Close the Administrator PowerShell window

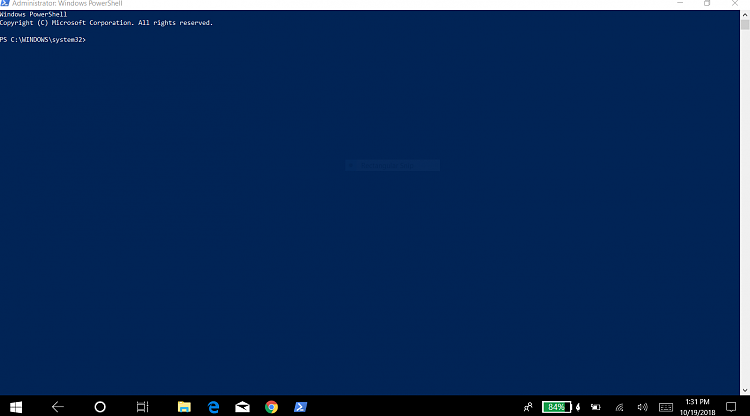[735, 3]
